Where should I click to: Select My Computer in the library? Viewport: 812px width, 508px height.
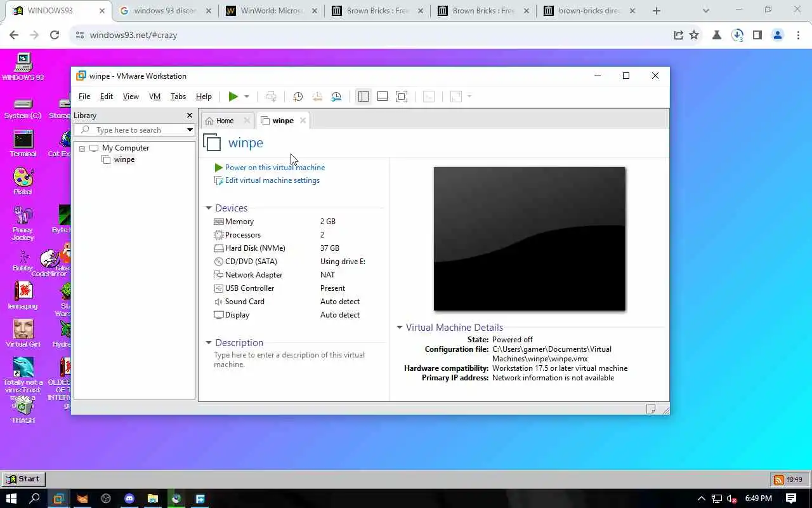coord(126,148)
